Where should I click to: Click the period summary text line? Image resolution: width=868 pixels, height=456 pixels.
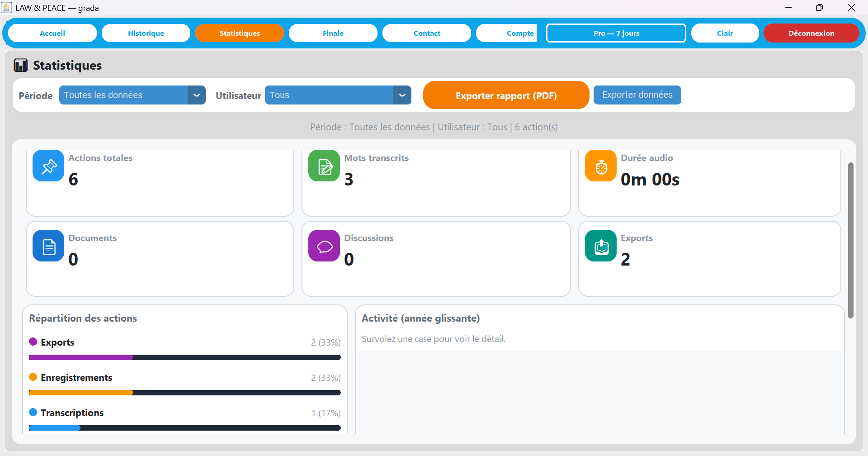[x=434, y=127]
